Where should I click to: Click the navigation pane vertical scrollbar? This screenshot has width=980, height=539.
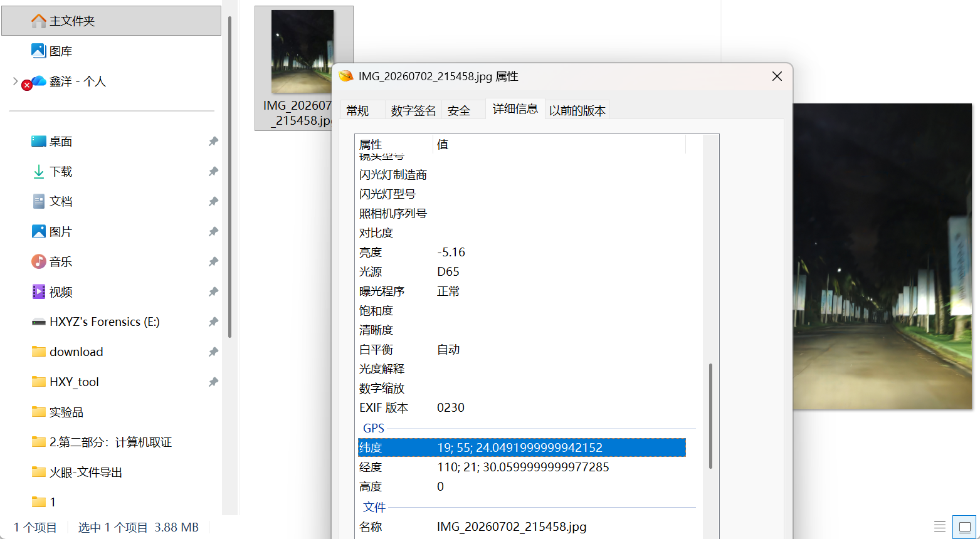click(x=229, y=176)
